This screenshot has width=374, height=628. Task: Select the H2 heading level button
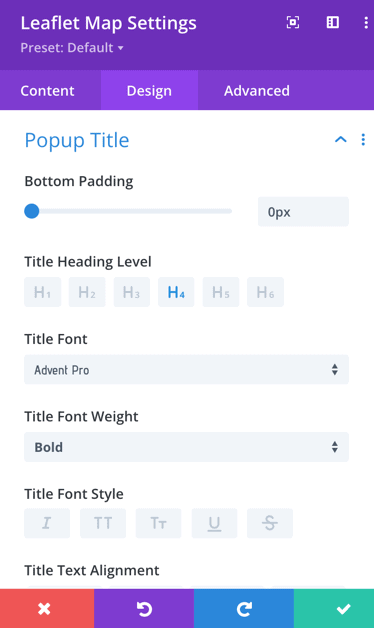(87, 292)
